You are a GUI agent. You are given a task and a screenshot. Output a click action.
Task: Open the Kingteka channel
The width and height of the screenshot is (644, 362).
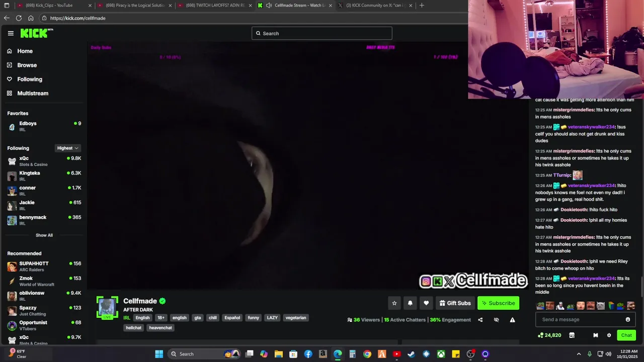pyautogui.click(x=44, y=175)
